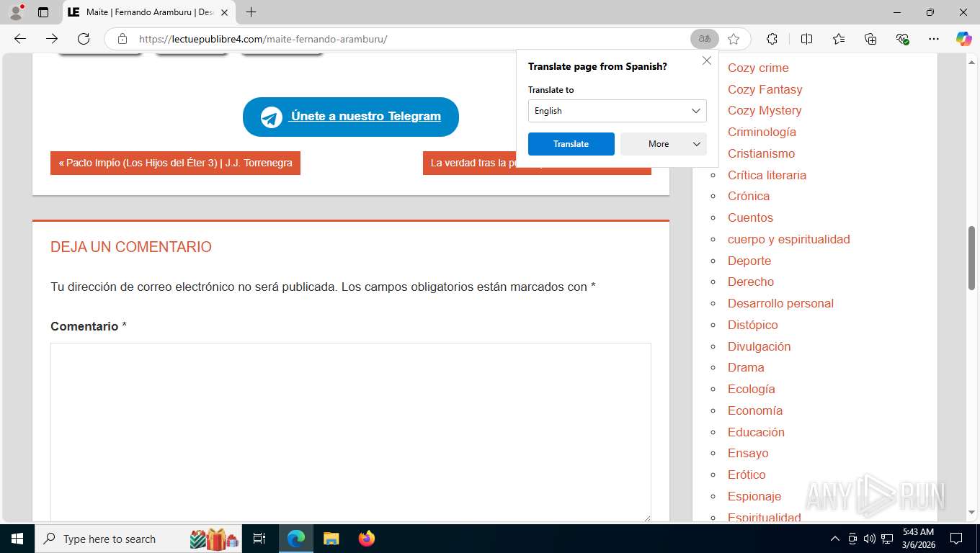Open the Economía category link

(755, 410)
